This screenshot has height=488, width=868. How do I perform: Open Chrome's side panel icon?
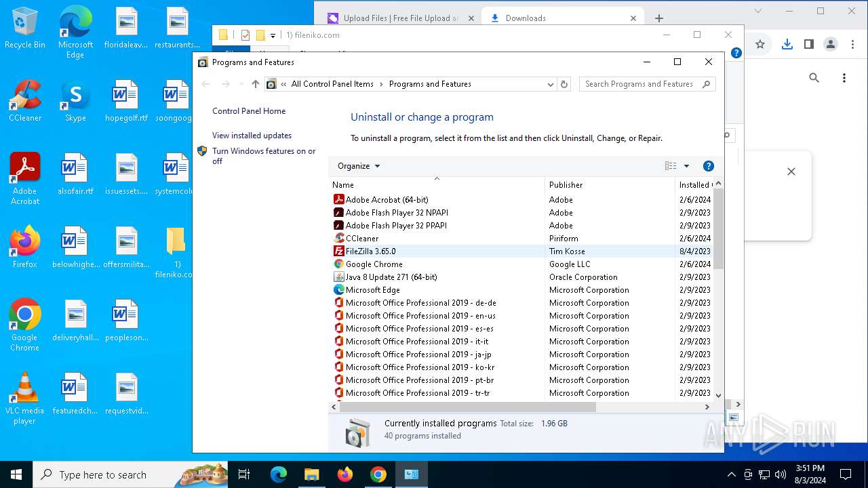tap(808, 44)
